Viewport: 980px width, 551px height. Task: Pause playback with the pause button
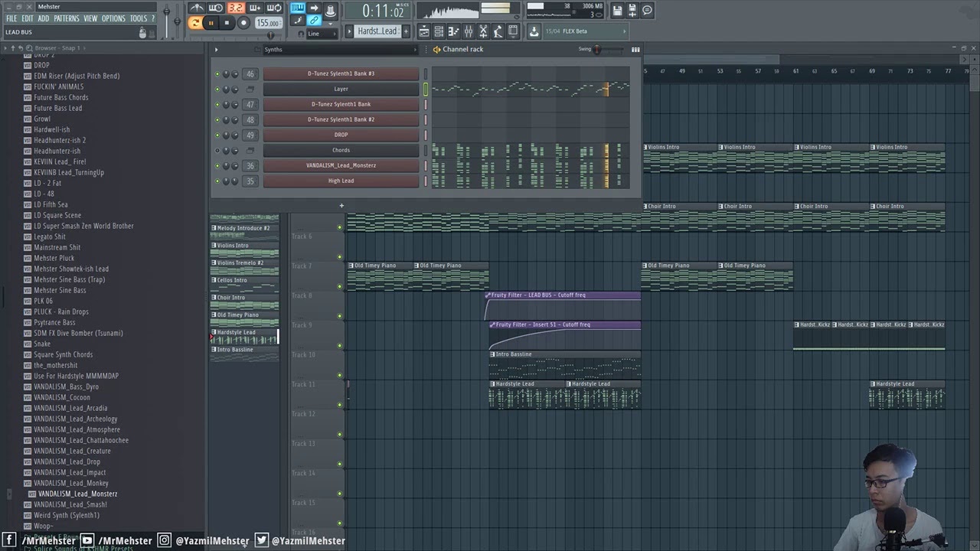coord(211,23)
